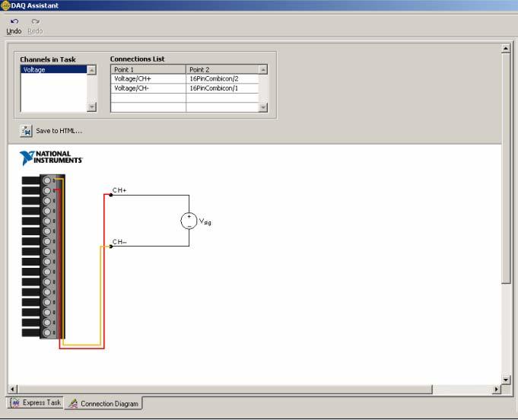Click the CH– label in diagram
Image resolution: width=518 pixels, height=420 pixels.
pos(119,242)
